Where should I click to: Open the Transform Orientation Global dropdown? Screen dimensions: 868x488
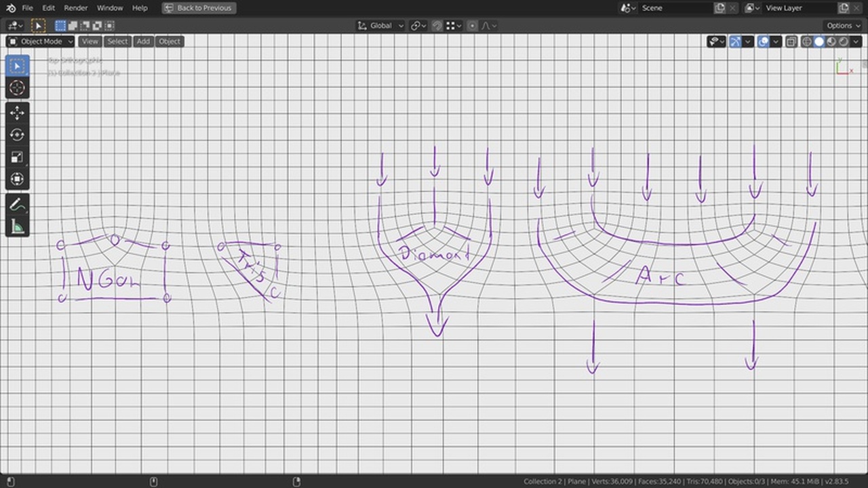coord(380,25)
